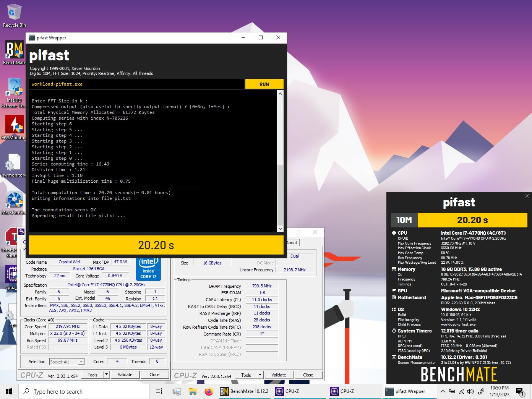Open the notification center icon
The height and width of the screenshot is (399, 532).
pyautogui.click(x=520, y=391)
